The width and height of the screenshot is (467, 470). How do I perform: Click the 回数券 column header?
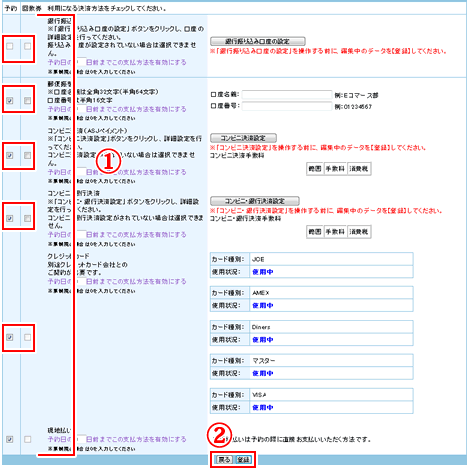[32, 8]
